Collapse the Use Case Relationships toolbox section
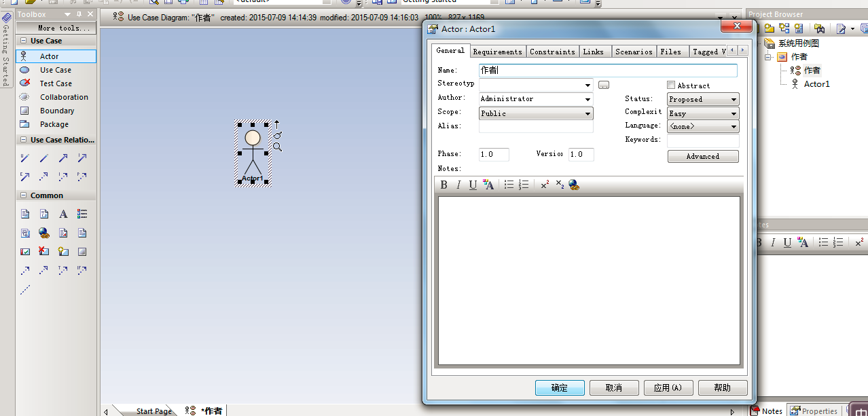Screen dimensions: 868x416 (x=23, y=140)
